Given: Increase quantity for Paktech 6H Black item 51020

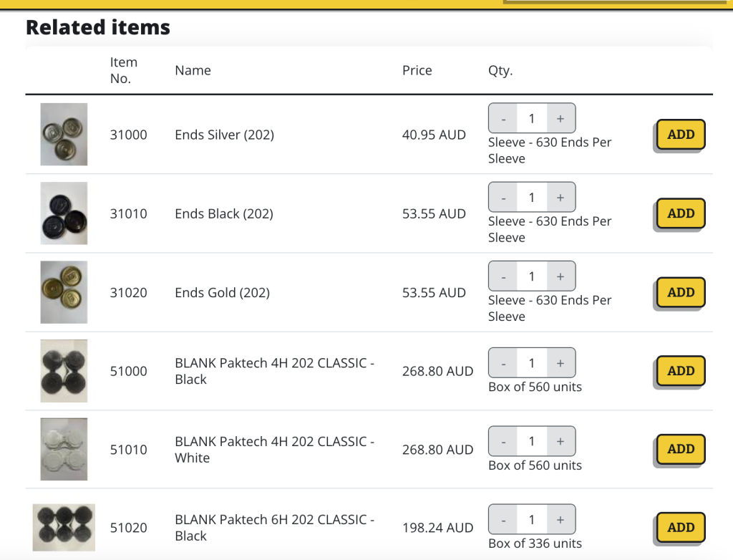Looking at the screenshot, I should (560, 519).
